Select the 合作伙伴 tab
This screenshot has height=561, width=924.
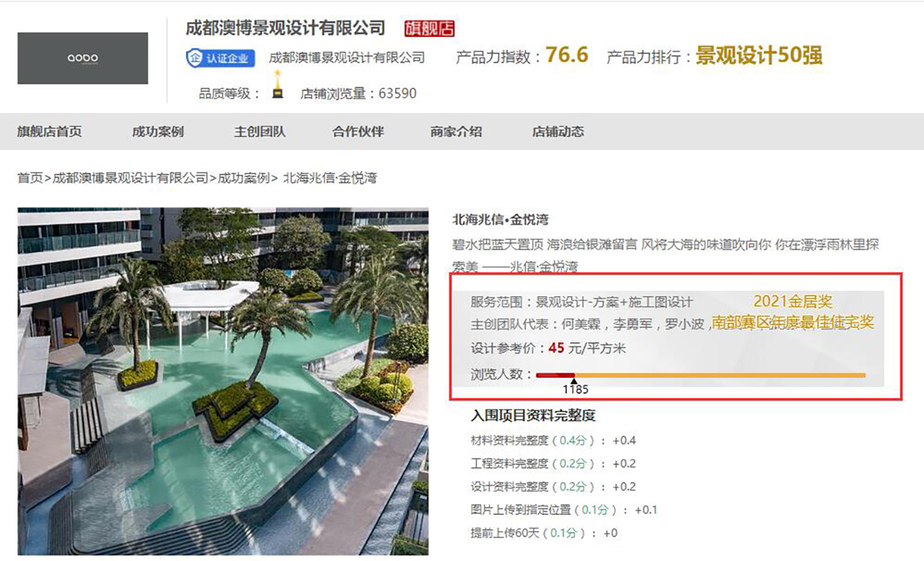point(358,132)
